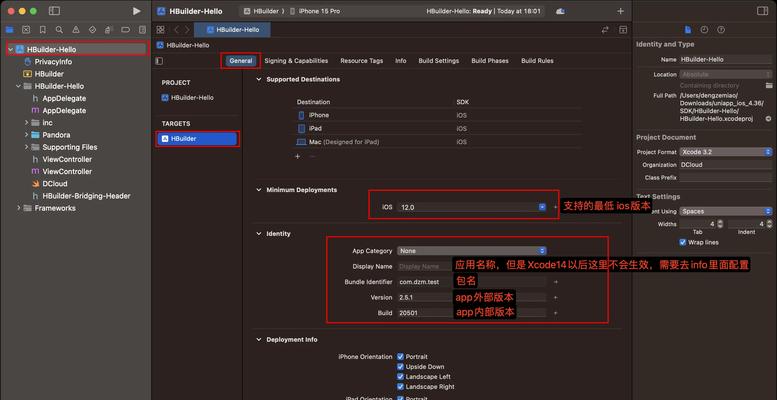Go forward with the right arrow
777x400 pixels.
coord(187,30)
